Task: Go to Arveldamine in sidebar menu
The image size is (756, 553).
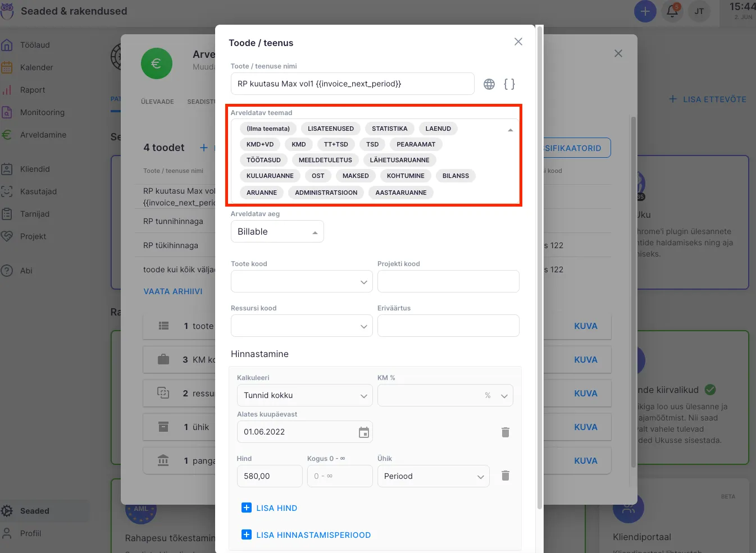Action: pos(43,135)
